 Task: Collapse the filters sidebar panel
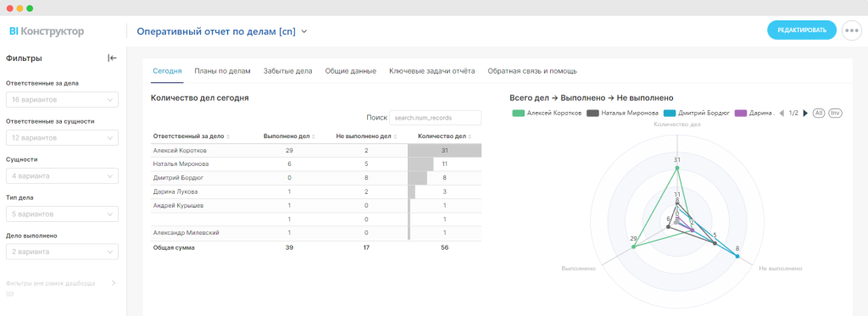113,58
